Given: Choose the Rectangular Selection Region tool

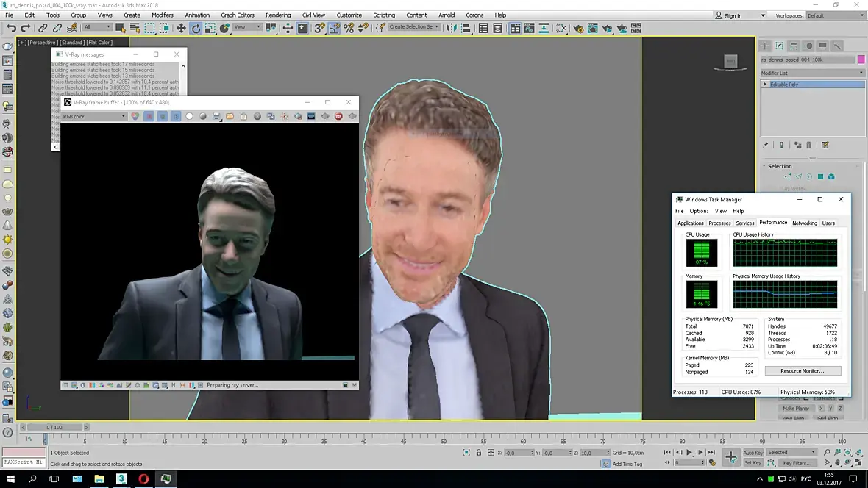Looking at the screenshot, I should (149, 28).
